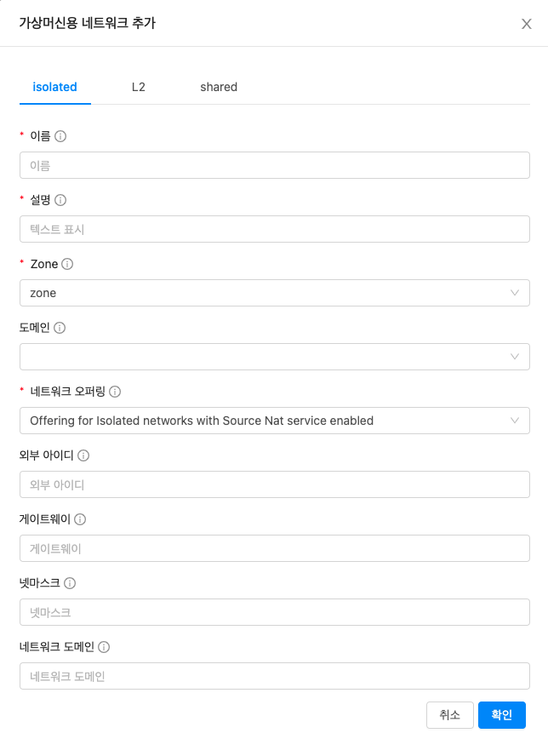Viewport: 548px width, 756px height.
Task: Focus the 이름 text input field
Action: 274,165
